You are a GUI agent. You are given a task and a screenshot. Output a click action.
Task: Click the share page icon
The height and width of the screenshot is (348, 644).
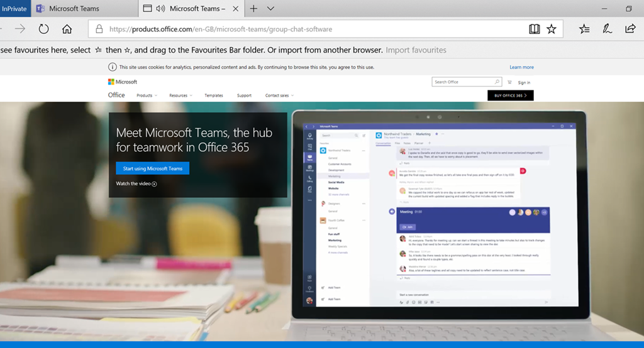tap(630, 29)
